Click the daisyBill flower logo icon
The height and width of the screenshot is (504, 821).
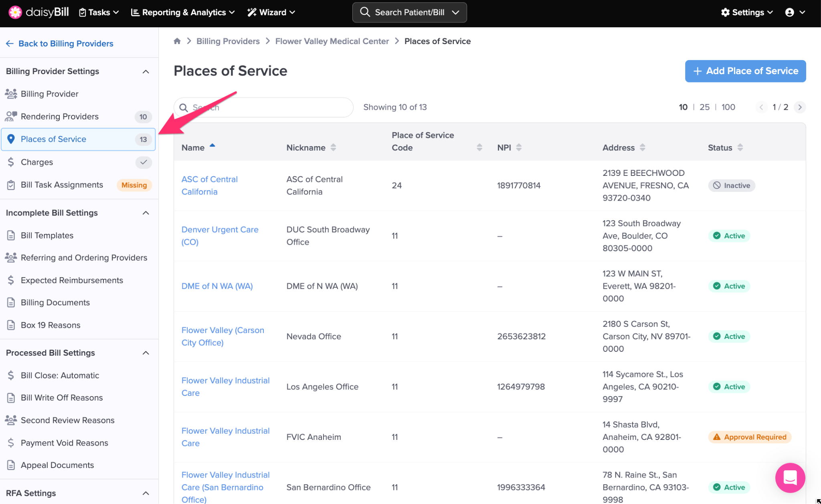click(x=15, y=12)
